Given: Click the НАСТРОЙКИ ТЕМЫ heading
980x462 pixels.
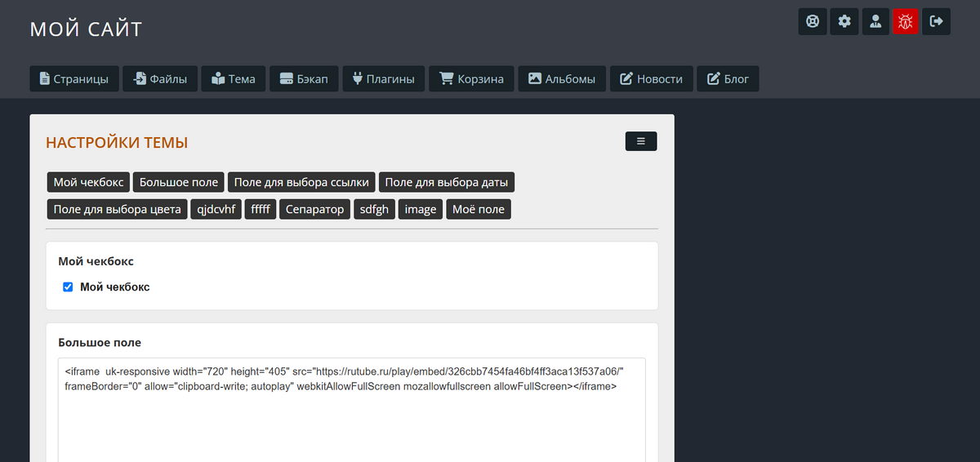Looking at the screenshot, I should click(x=117, y=143).
